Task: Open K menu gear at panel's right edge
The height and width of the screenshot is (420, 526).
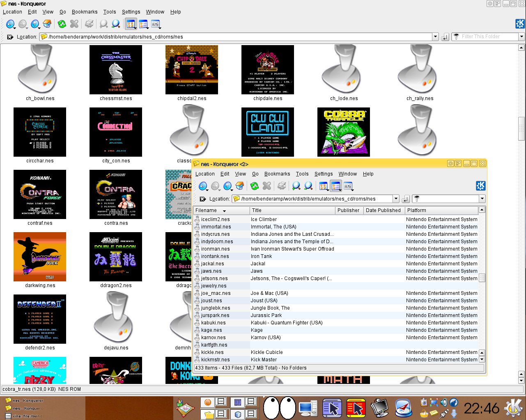Action: coord(512,408)
